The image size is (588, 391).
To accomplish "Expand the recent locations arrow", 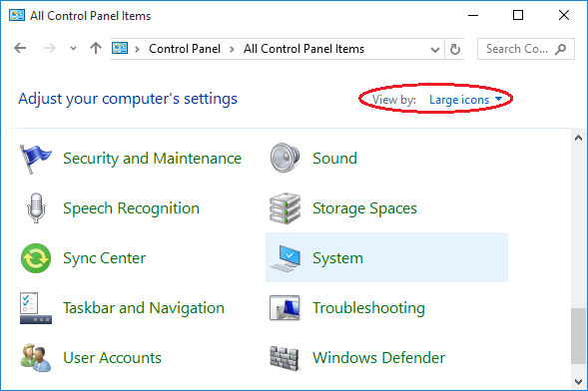I will (73, 48).
